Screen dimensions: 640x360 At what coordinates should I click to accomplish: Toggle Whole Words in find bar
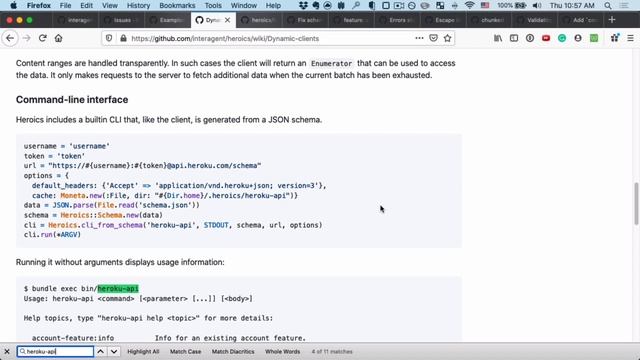pos(282,351)
